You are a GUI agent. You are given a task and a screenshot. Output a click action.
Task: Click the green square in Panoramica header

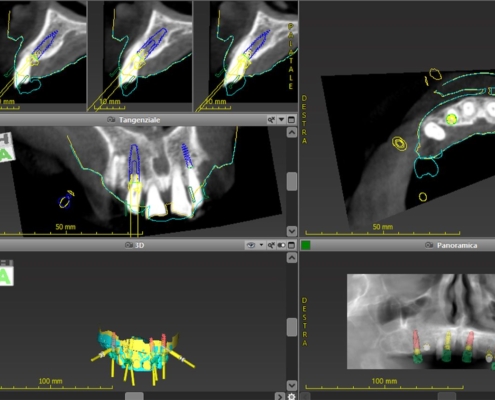pyautogui.click(x=306, y=245)
